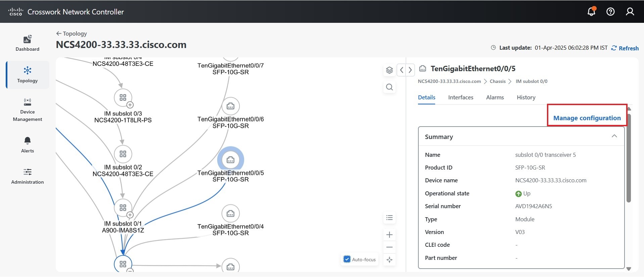Click the Refresh link

coord(625,48)
